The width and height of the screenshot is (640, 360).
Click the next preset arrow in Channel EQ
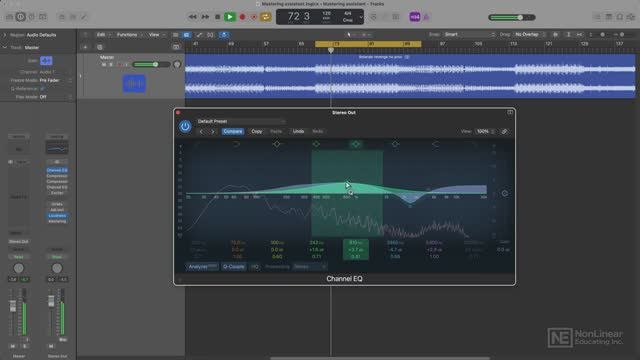point(213,131)
